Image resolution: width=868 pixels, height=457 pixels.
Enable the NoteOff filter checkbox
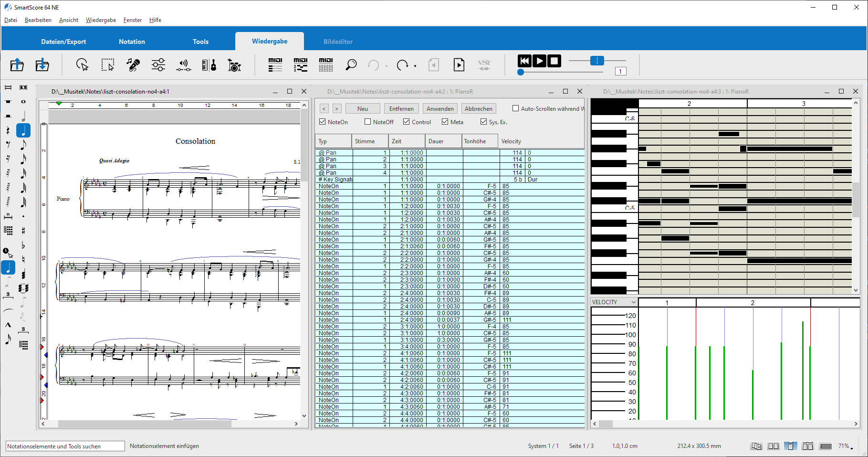click(368, 122)
